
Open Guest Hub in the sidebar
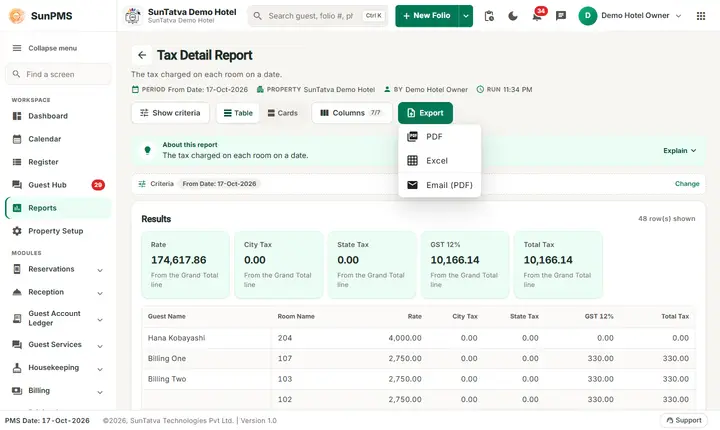(x=58, y=185)
